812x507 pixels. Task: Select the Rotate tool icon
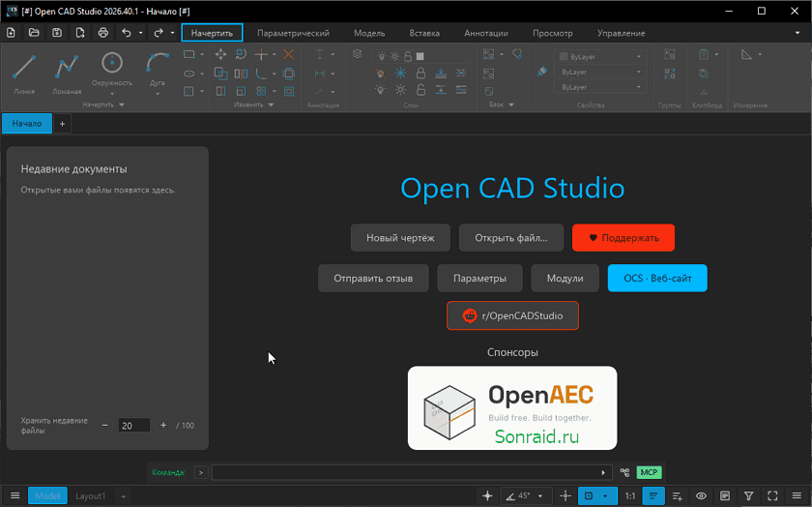241,54
